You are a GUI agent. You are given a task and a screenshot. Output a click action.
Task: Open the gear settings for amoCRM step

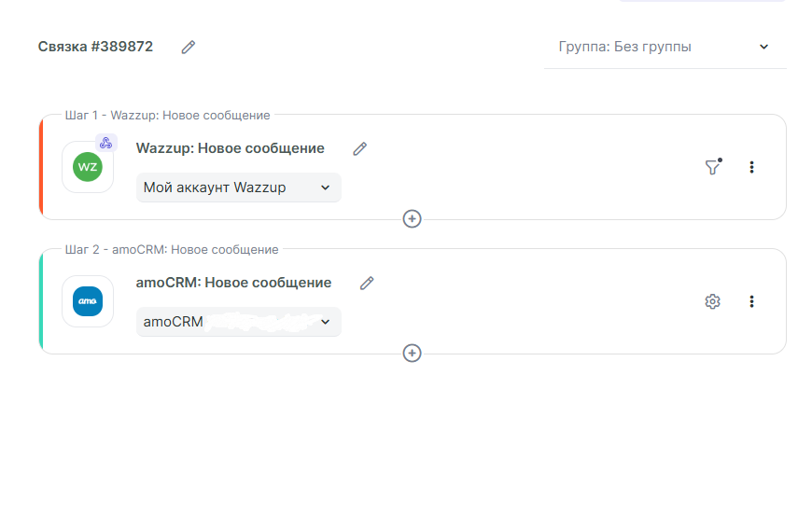click(713, 301)
